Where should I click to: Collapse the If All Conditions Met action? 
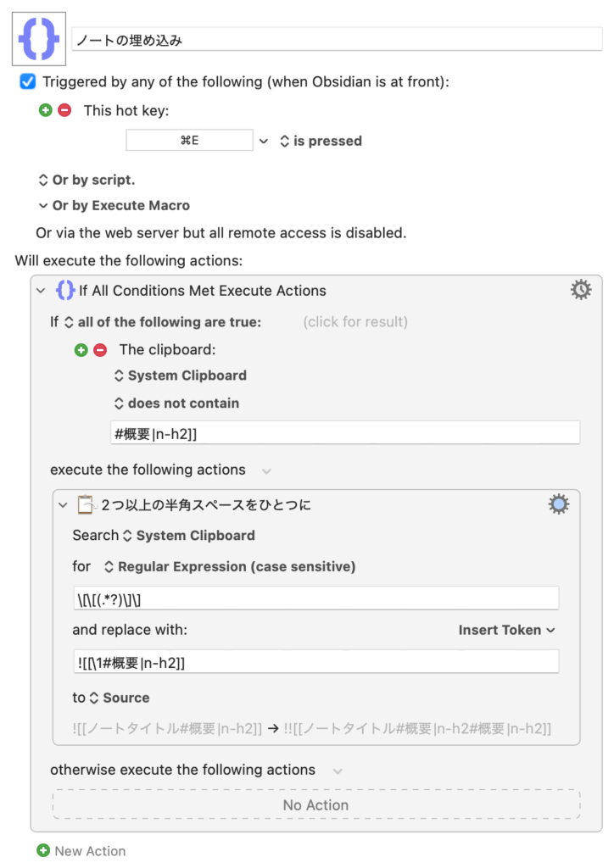tap(41, 290)
